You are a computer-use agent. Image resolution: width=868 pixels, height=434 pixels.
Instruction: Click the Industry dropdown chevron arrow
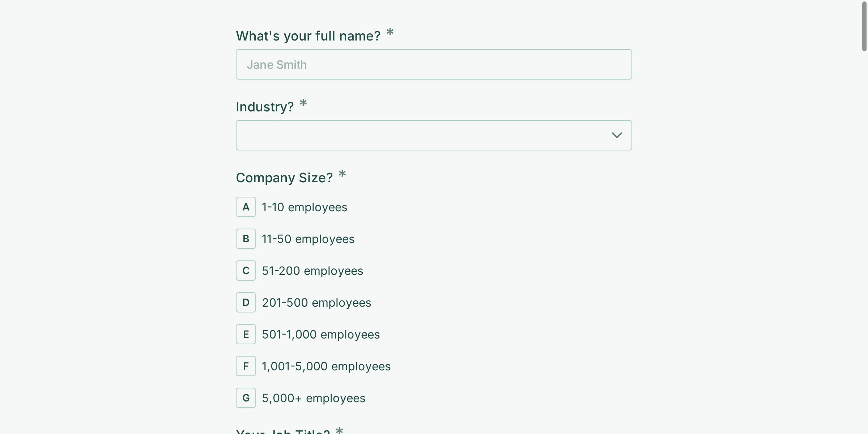(617, 135)
